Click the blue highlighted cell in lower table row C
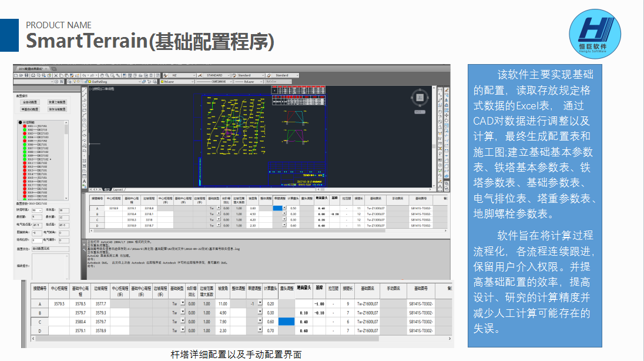This screenshot has height=361, width=644. (286, 322)
